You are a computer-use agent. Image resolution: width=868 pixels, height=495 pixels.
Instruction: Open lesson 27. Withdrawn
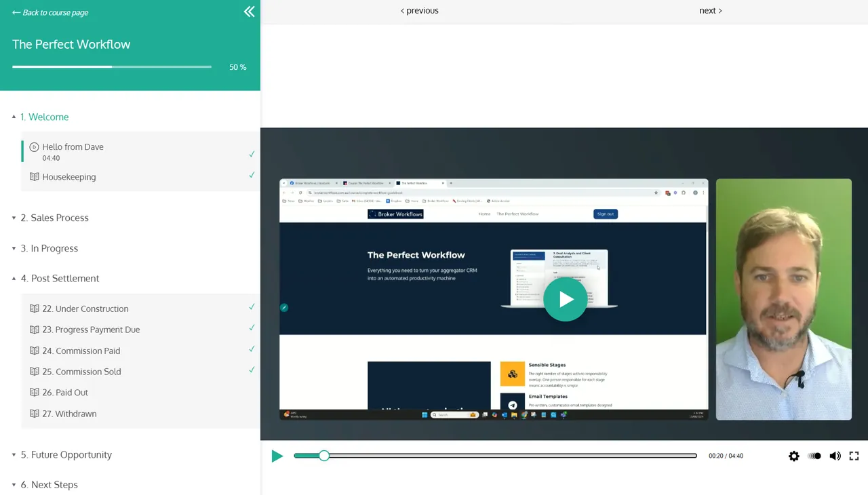[x=140, y=414]
